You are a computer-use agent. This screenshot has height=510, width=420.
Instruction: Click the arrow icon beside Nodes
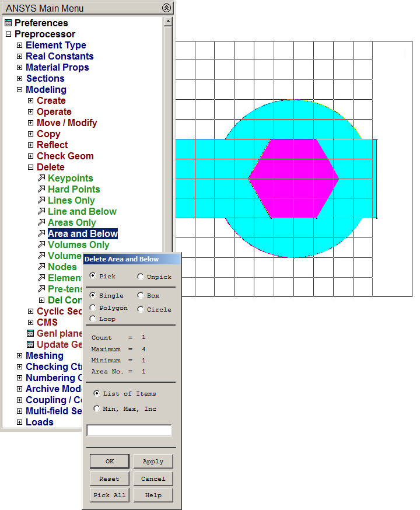pos(41,267)
